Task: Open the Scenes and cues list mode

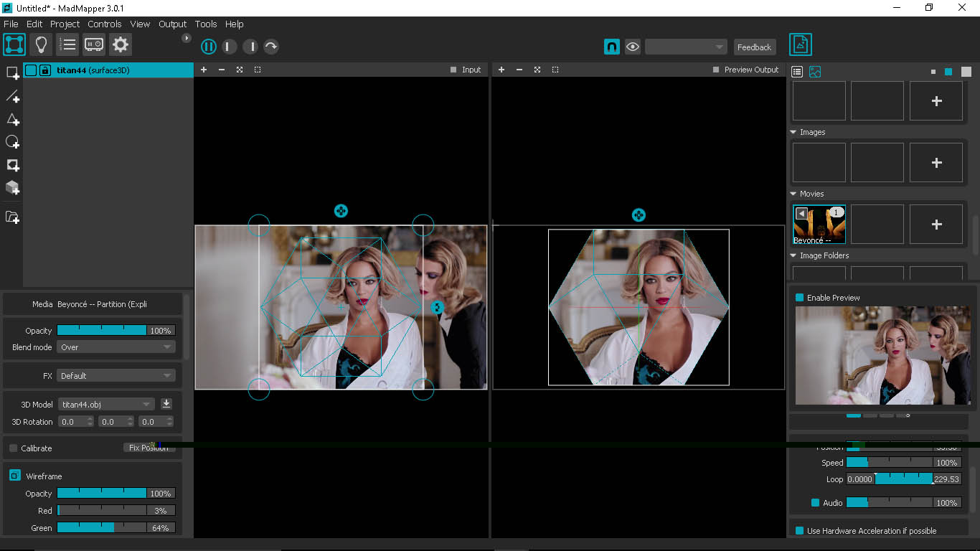Action: pyautogui.click(x=67, y=44)
